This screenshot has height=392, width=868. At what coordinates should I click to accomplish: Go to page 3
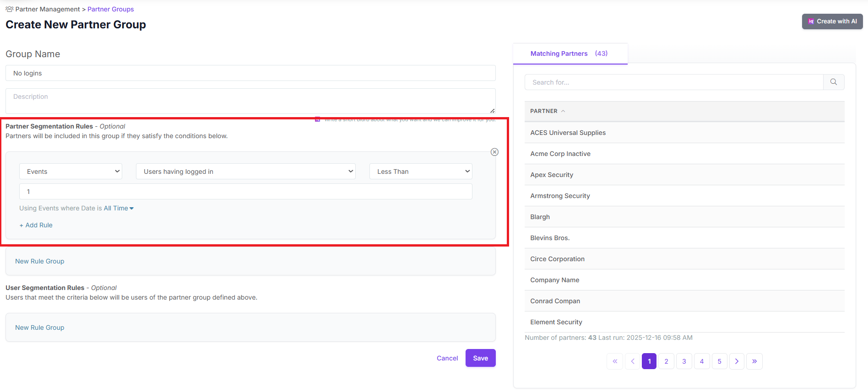(x=684, y=361)
